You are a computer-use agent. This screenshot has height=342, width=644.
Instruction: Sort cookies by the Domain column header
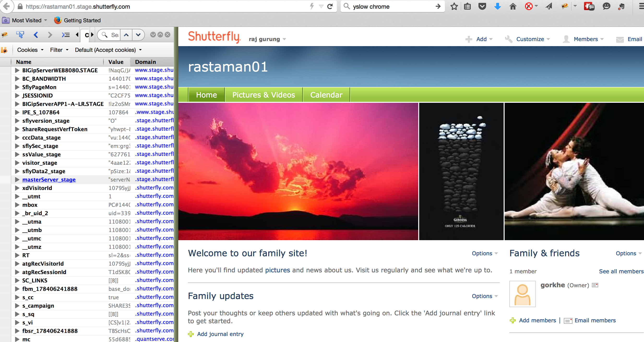tap(152, 62)
